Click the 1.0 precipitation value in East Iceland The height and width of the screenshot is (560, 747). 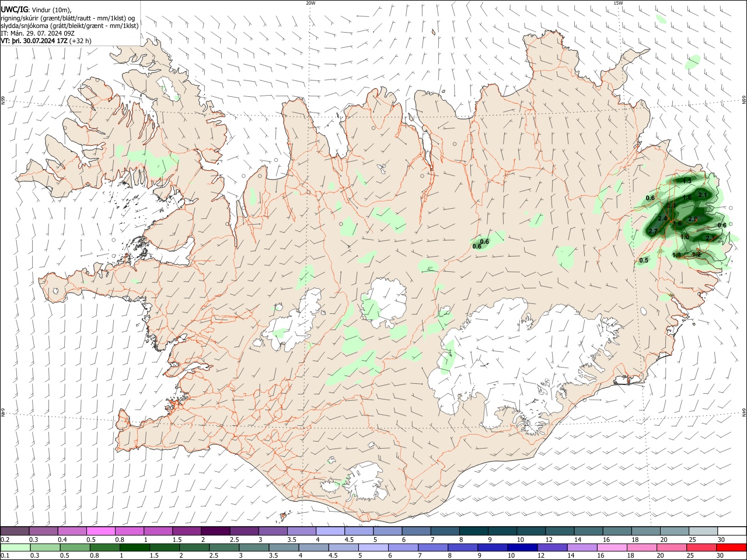(685, 237)
